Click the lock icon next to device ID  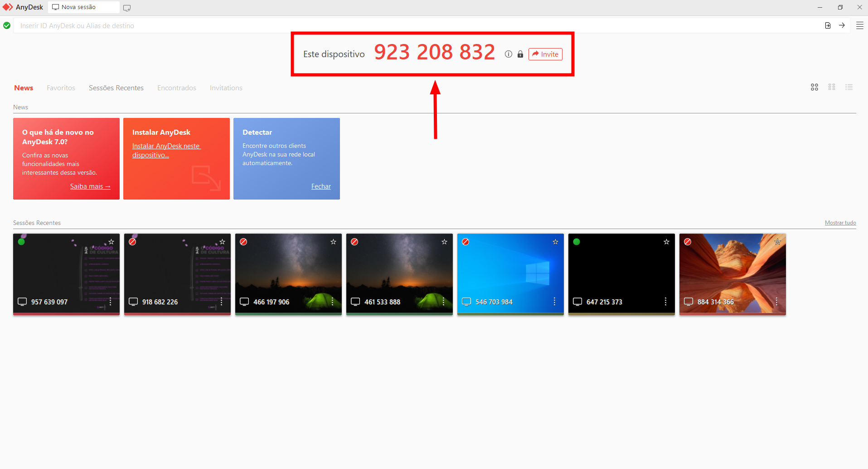(520, 54)
